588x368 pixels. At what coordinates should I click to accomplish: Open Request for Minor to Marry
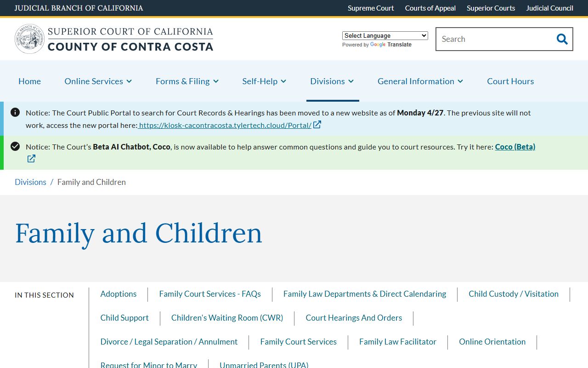[x=149, y=365]
